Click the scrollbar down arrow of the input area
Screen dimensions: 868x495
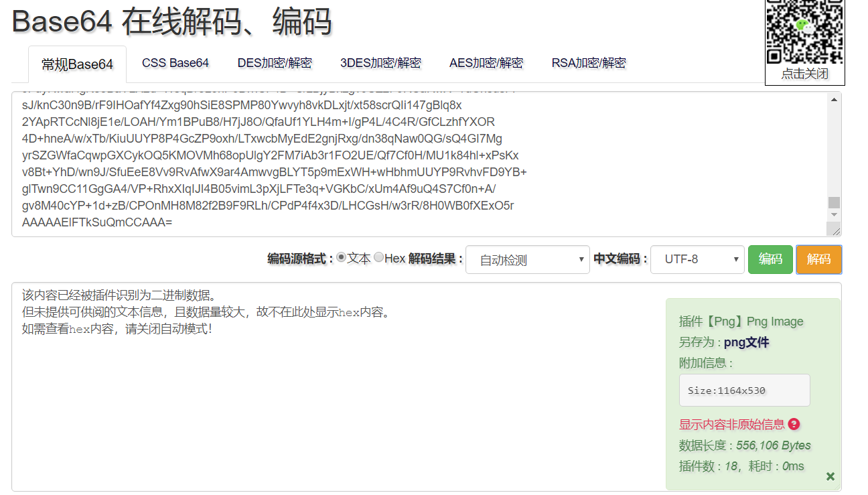(833, 215)
